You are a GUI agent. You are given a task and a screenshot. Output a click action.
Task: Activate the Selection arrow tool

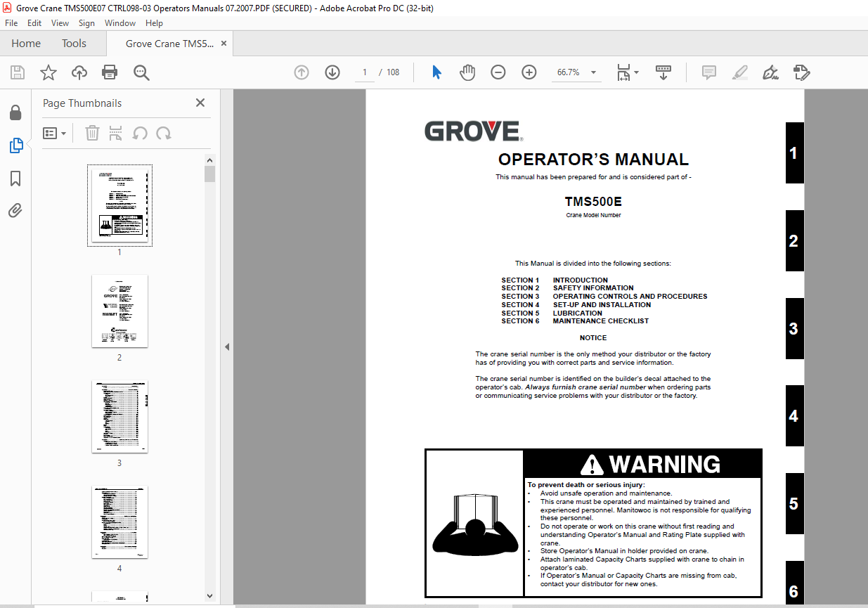(x=436, y=72)
